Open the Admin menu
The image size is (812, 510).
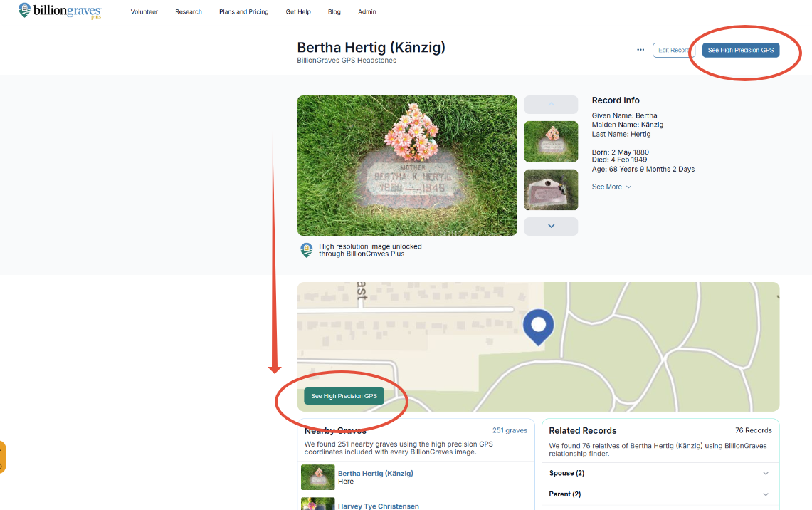367,11
